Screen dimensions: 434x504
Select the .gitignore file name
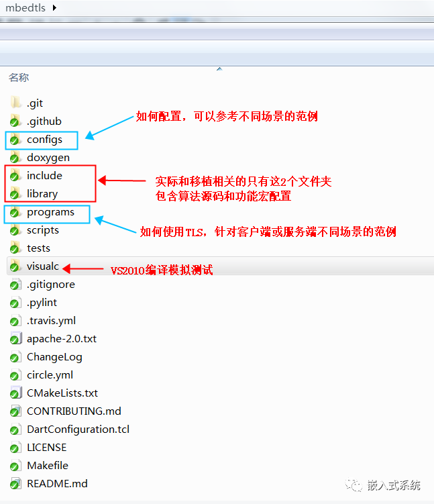[x=51, y=285]
